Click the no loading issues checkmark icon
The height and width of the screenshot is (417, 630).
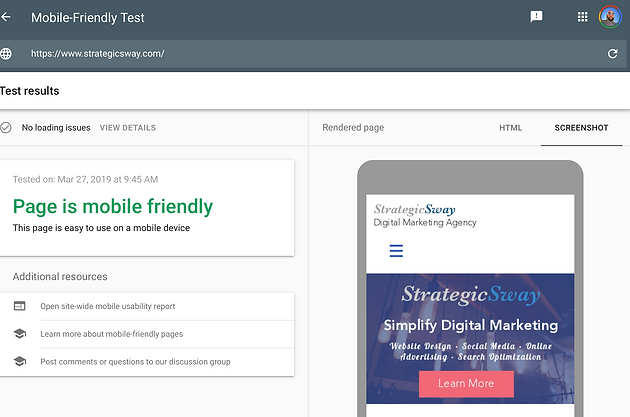(x=6, y=128)
